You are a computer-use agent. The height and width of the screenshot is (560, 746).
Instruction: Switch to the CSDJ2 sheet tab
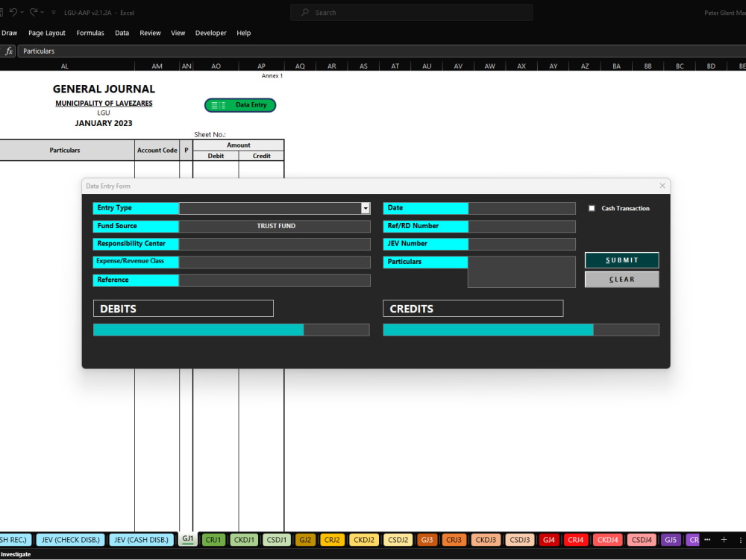point(398,540)
